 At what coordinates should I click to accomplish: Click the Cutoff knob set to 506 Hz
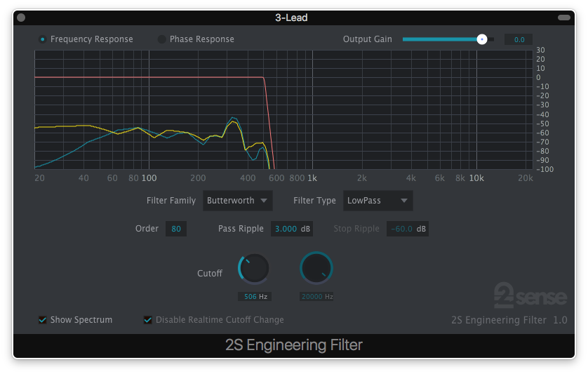[254, 269]
